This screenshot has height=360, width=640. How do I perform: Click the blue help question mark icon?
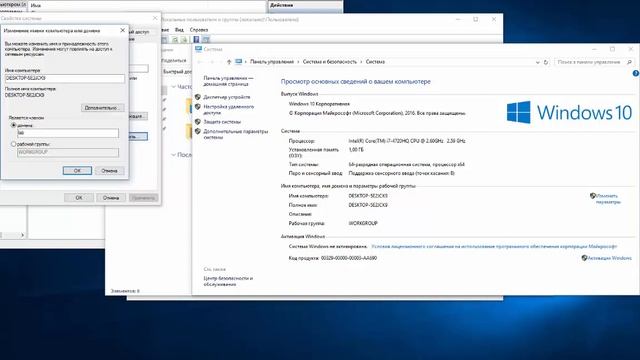636,73
